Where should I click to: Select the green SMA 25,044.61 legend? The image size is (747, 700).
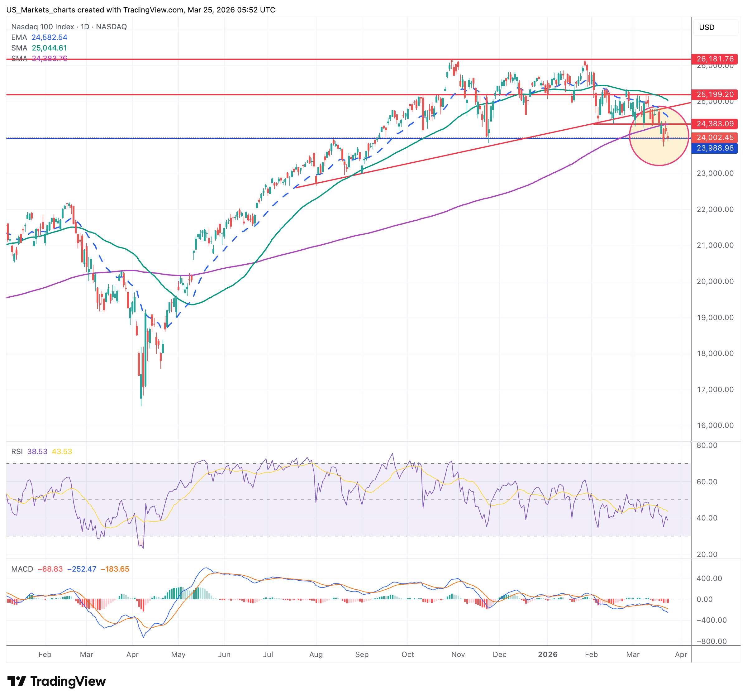[39, 48]
